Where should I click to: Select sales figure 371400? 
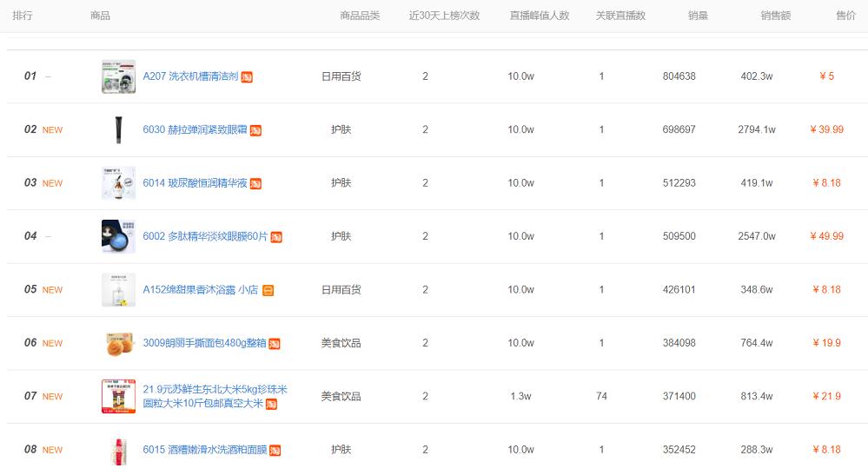(679, 397)
